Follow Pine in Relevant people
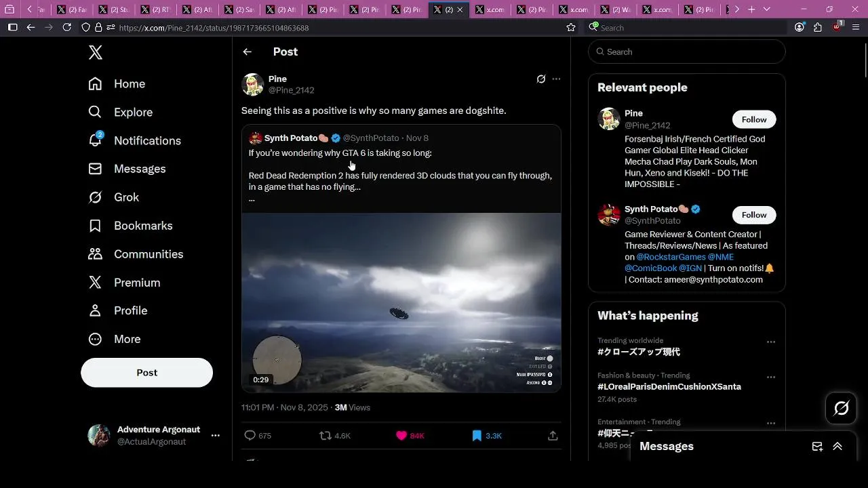 [754, 119]
